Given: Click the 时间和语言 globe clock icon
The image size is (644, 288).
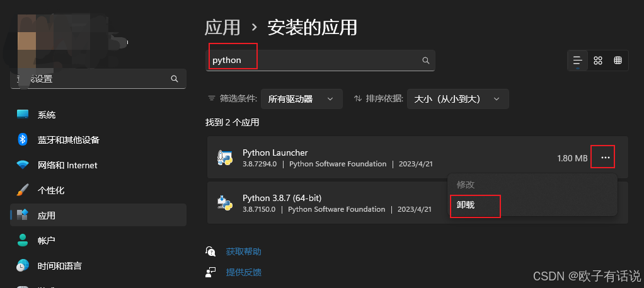Looking at the screenshot, I should (x=23, y=265).
